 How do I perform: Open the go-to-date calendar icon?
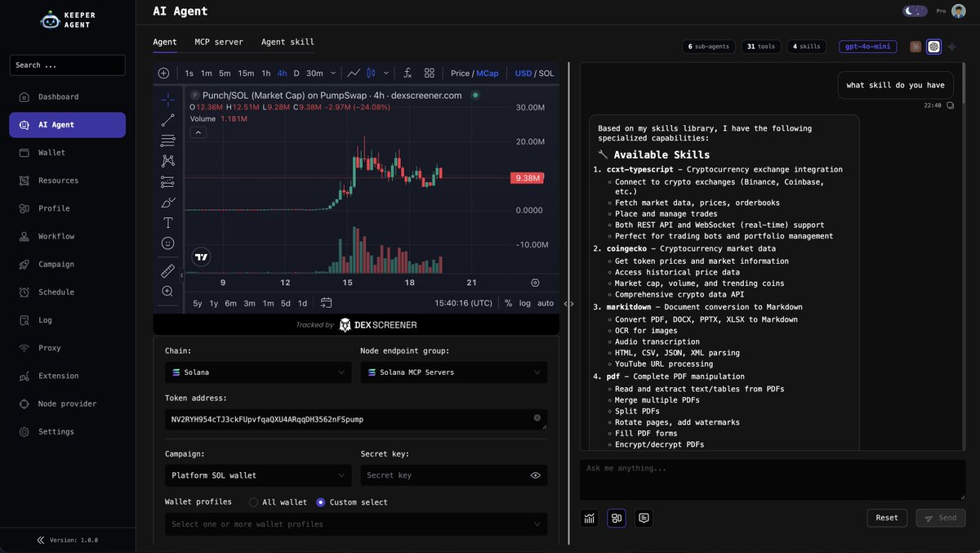coord(326,303)
